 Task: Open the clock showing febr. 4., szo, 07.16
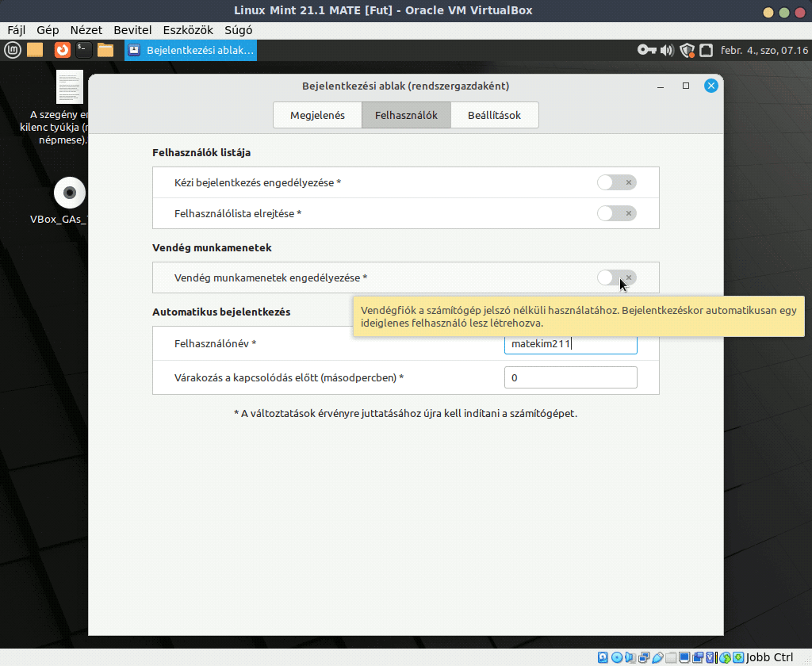click(764, 50)
